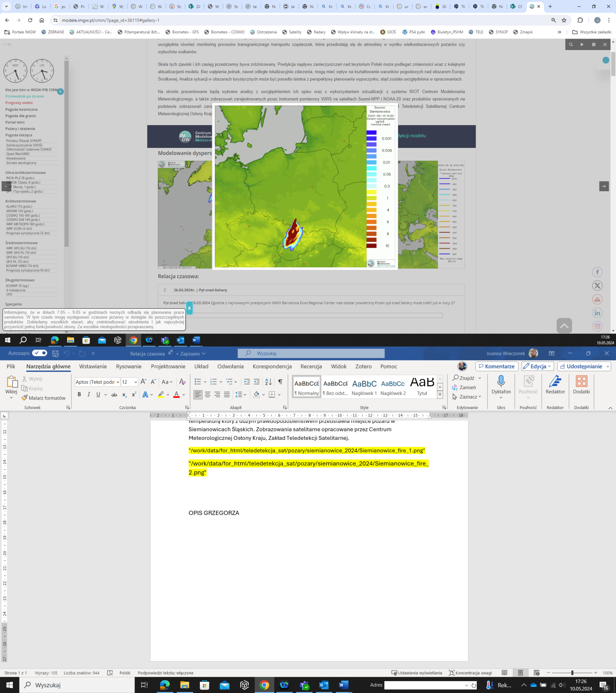Image resolution: width=616 pixels, height=693 pixels.
Task: Increase paragraph indent
Action: click(257, 382)
